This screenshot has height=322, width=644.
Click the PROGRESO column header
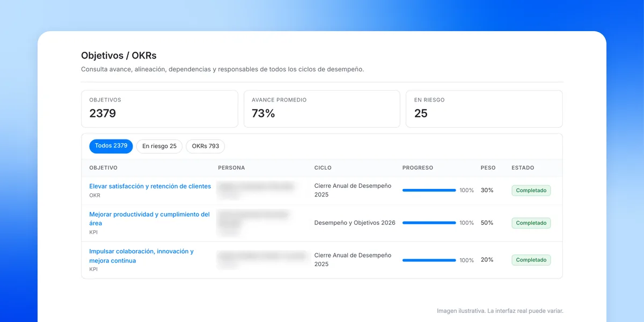click(418, 168)
